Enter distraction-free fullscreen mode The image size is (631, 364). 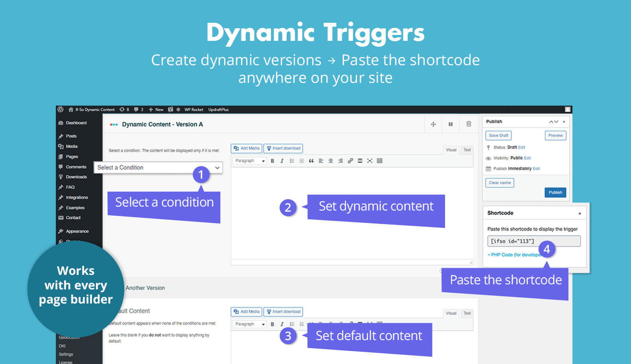point(370,161)
